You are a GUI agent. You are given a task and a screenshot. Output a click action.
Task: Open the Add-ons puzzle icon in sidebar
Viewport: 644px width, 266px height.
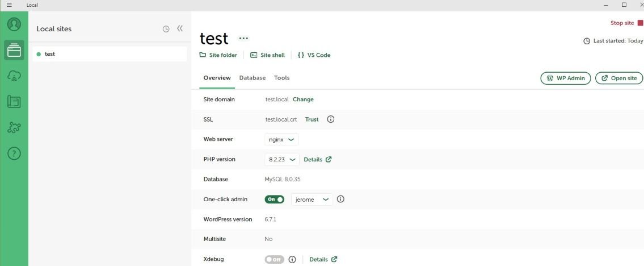[14, 127]
